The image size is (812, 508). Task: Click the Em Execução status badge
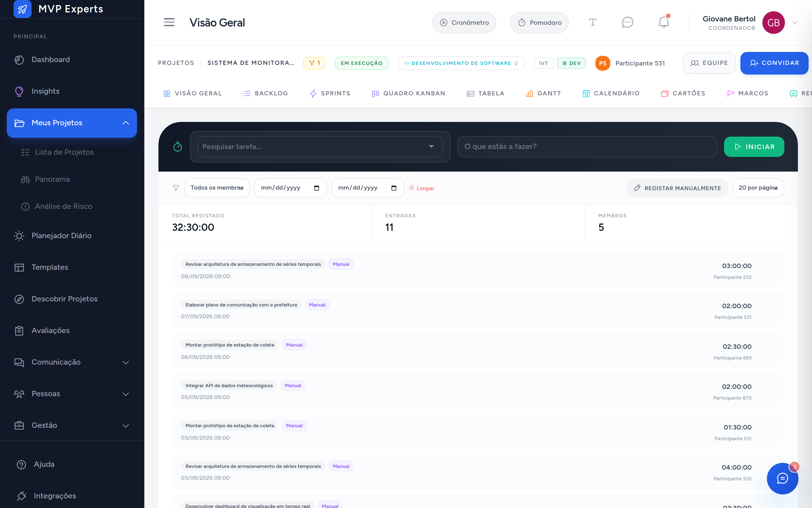[x=362, y=63]
